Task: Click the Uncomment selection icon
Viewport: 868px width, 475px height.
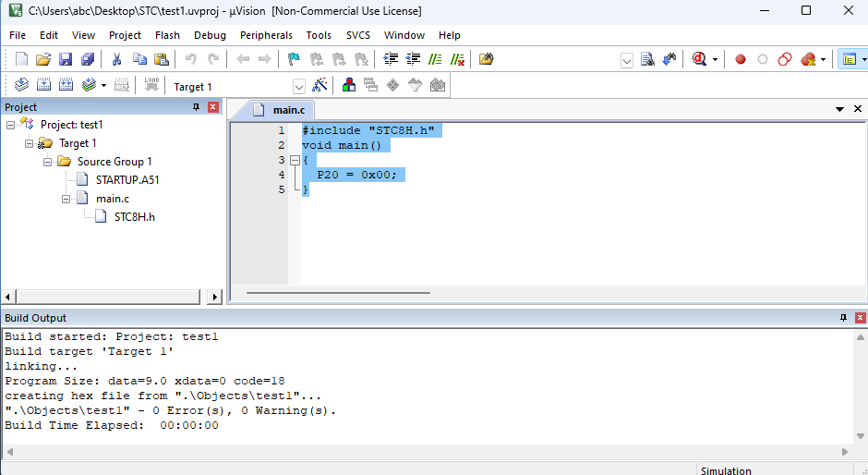Action: point(457,59)
